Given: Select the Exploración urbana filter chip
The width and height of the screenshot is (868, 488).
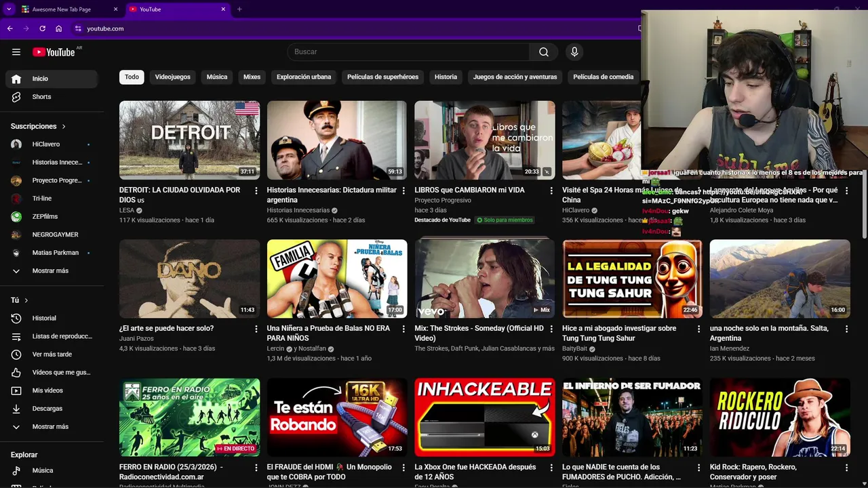Looking at the screenshot, I should point(304,77).
